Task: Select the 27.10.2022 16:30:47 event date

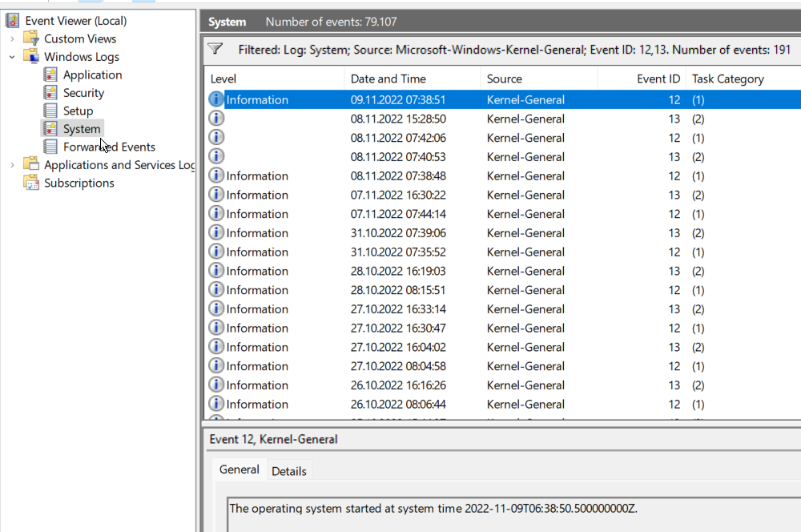Action: coord(398,328)
